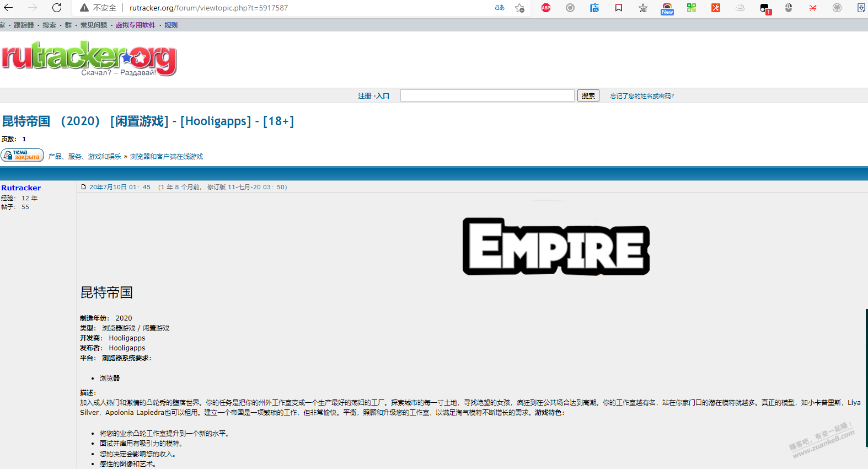Open the 浏览器和客户端在线游戏 breadcrumb link

167,157
